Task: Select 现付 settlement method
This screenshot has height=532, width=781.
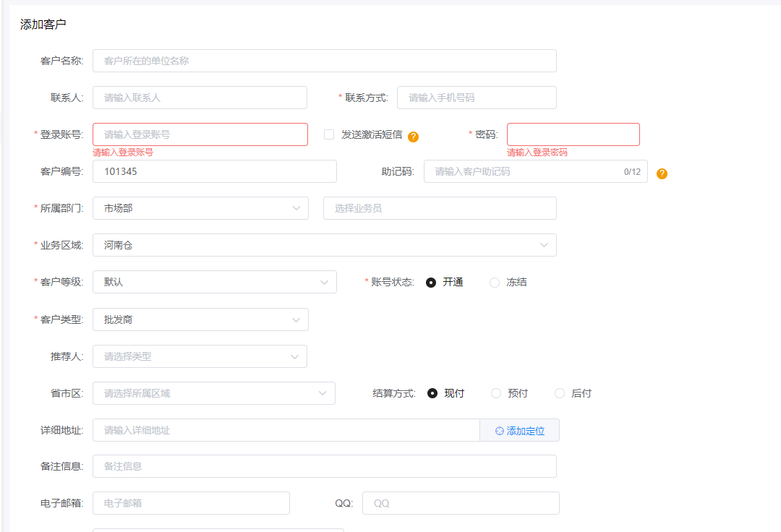Action: tap(432, 393)
